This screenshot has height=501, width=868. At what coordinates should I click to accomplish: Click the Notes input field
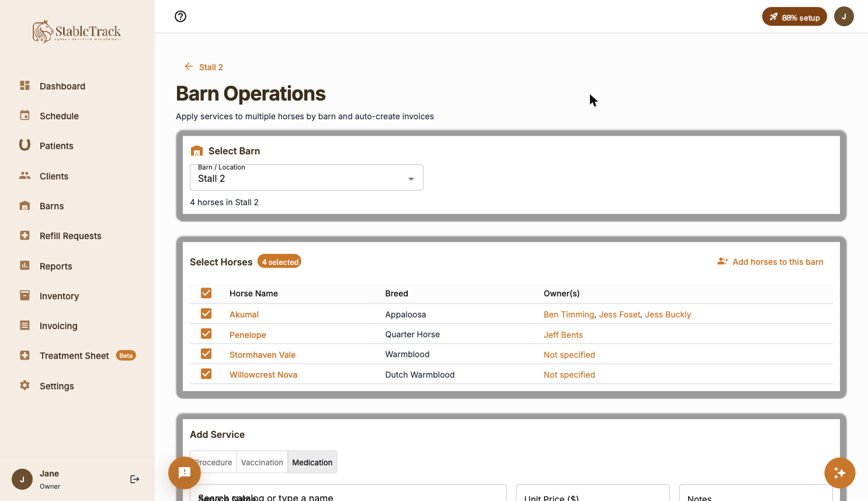pyautogui.click(x=756, y=492)
